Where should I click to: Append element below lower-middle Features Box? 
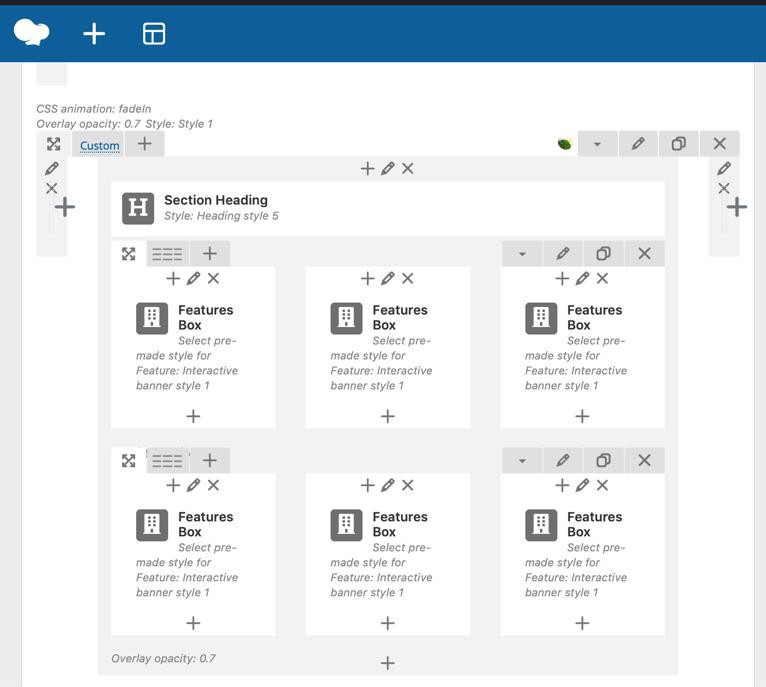tap(387, 623)
